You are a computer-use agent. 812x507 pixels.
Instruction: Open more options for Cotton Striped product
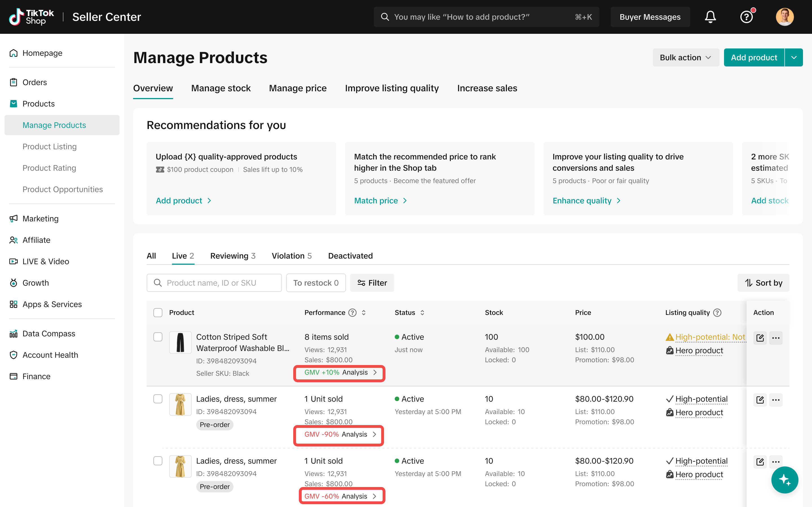776,338
